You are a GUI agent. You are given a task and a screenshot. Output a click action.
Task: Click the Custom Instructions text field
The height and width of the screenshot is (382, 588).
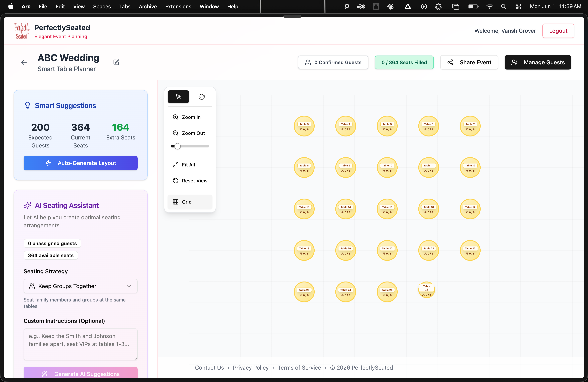pyautogui.click(x=81, y=344)
